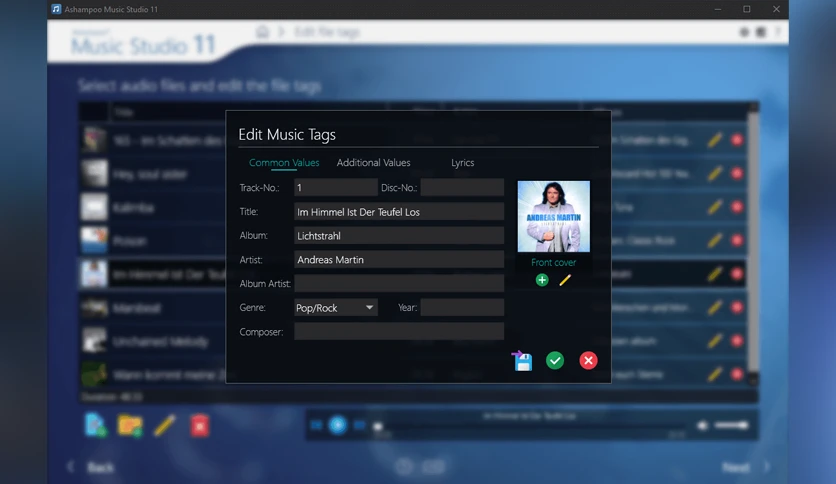
Task: Cancel dialog with the red X button
Action: click(588, 361)
